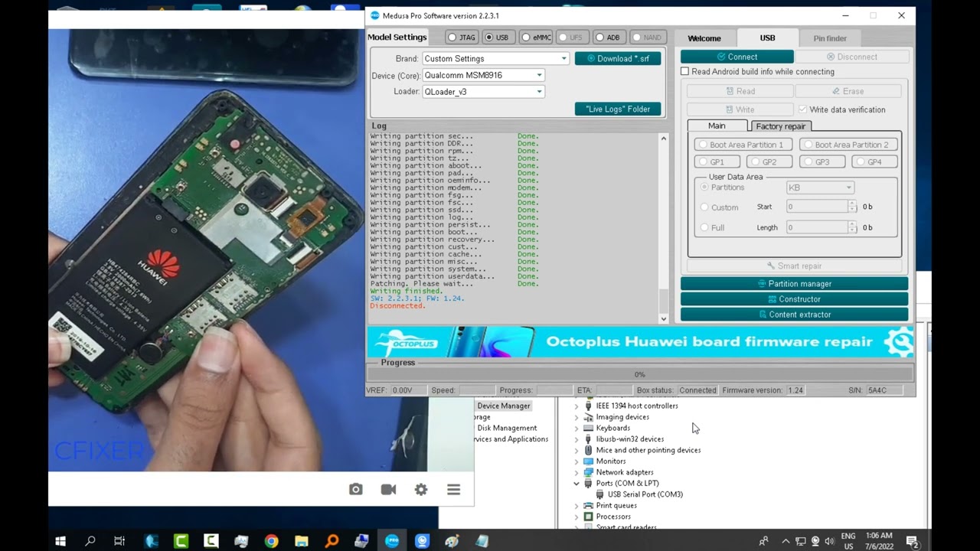Image resolution: width=980 pixels, height=551 pixels.
Task: Click the Erase button
Action: [848, 91]
